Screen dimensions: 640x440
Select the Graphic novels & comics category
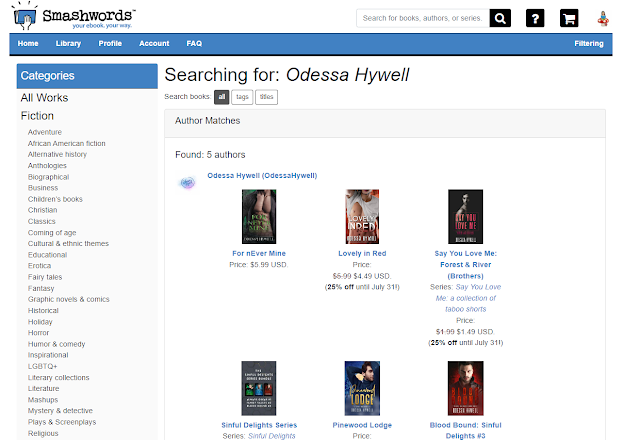[x=69, y=299]
